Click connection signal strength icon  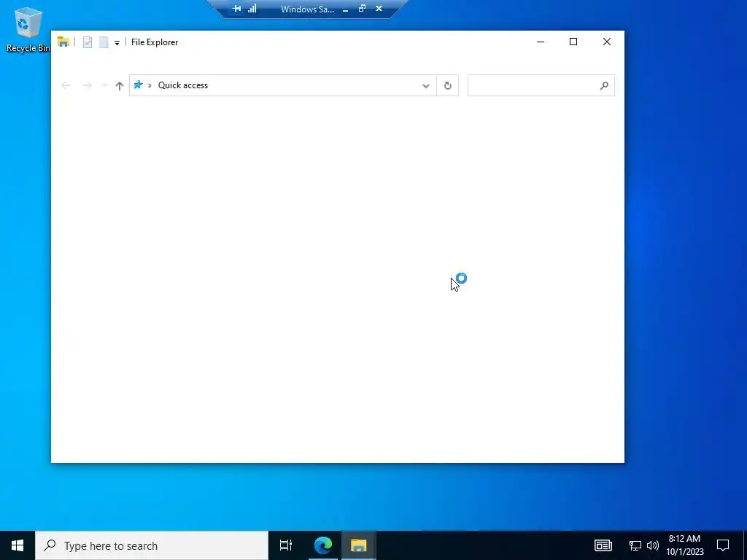pos(252,9)
